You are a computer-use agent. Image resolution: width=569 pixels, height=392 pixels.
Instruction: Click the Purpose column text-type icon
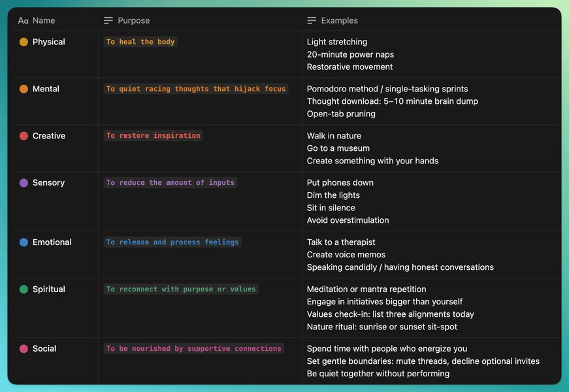(108, 21)
